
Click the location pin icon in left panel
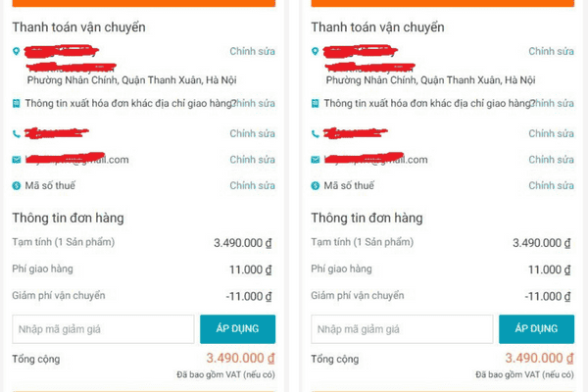16,52
